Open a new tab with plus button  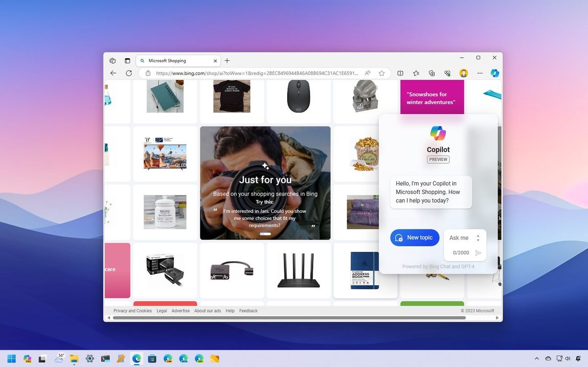227,61
